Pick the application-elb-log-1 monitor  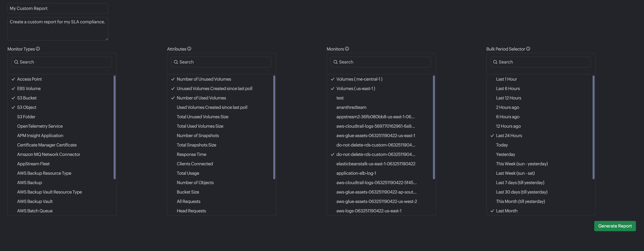(x=356, y=173)
